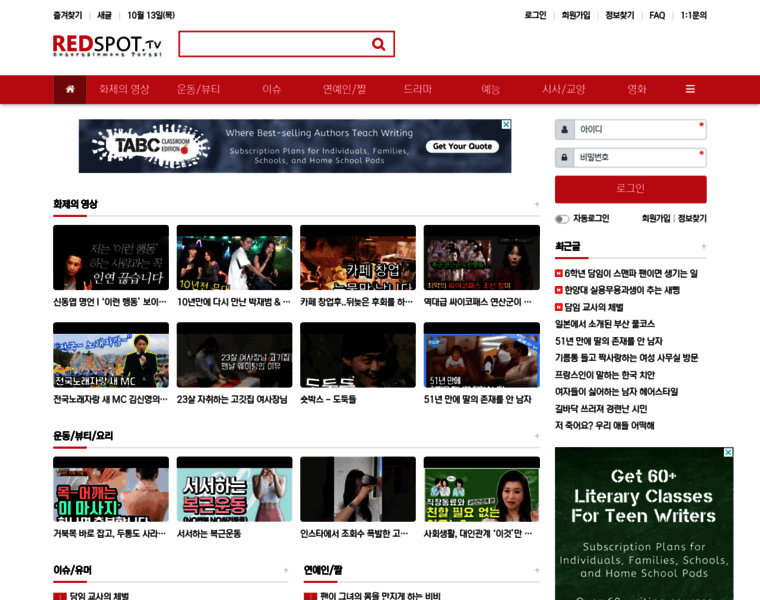Close the Literary Classes sidebar ad
Image resolution: width=760 pixels, height=600 pixels.
coord(728,452)
